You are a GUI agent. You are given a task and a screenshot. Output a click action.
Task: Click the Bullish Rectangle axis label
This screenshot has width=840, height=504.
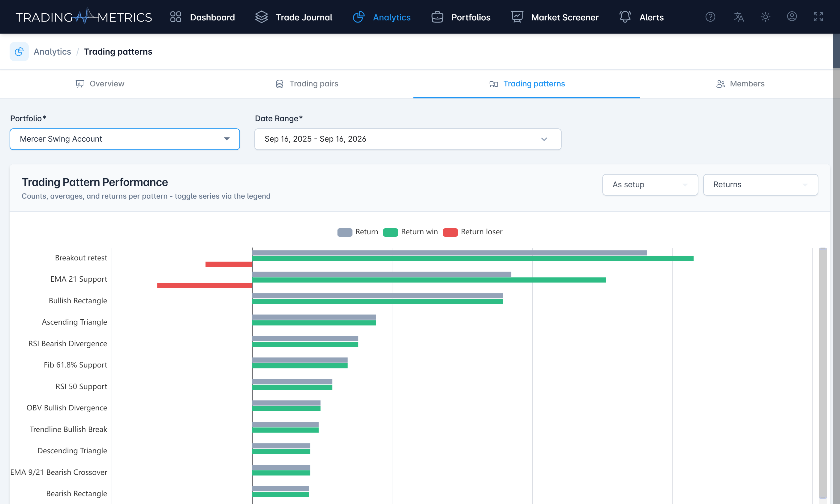point(78,301)
